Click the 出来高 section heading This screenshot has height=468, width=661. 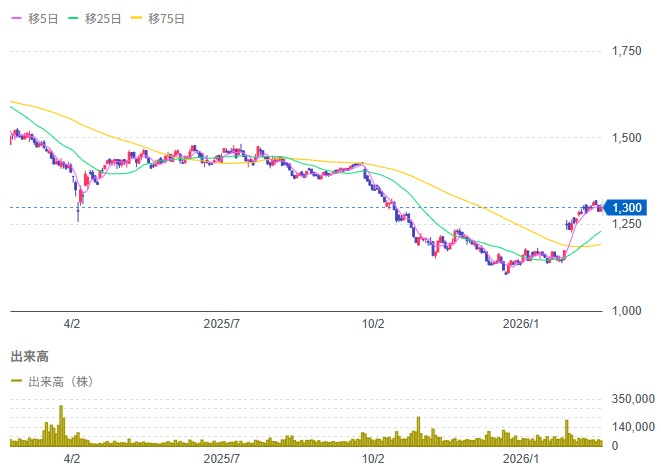[x=30, y=356]
